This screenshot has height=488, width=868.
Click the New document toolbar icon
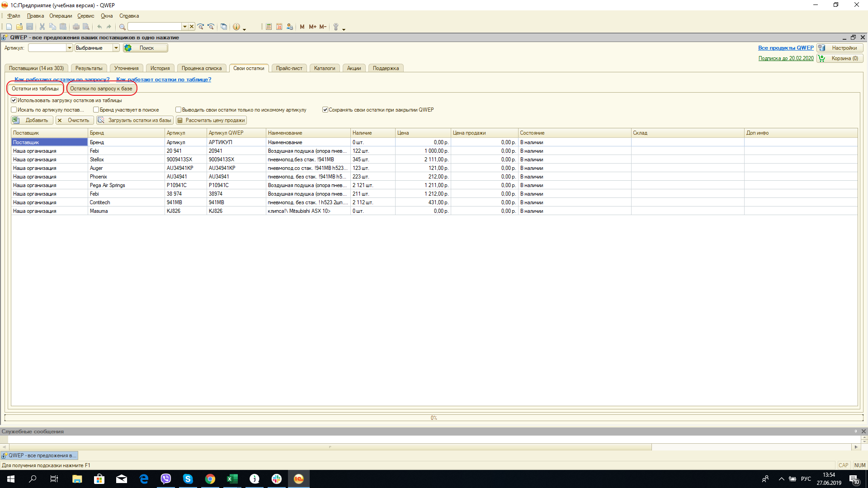[9, 27]
